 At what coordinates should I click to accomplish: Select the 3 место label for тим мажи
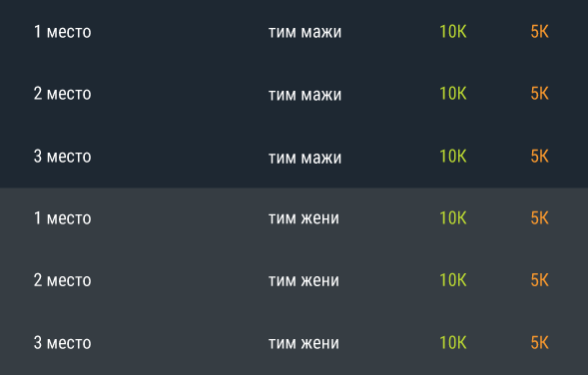pyautogui.click(x=63, y=157)
